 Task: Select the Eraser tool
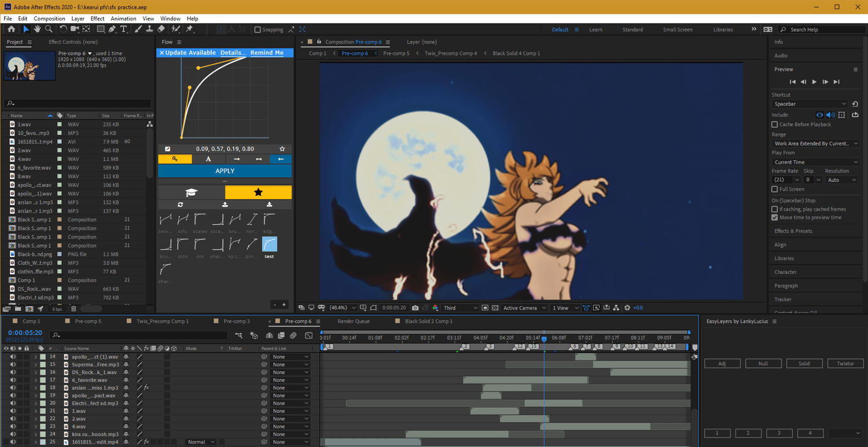(161, 29)
